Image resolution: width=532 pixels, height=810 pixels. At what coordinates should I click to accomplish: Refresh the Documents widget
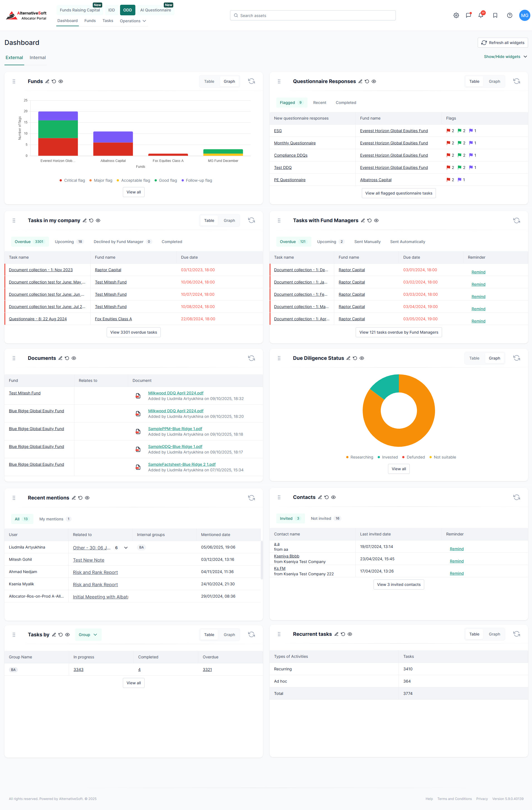[x=251, y=358]
